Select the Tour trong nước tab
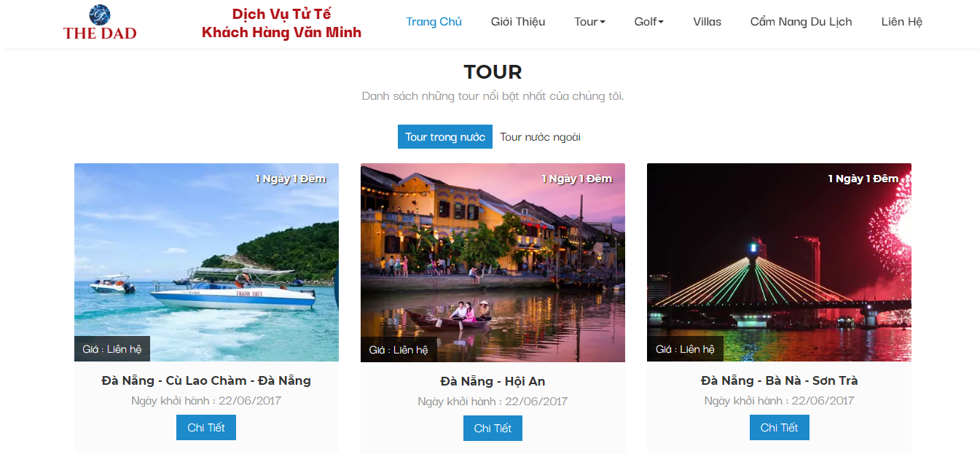This screenshot has width=980, height=473. coord(445,137)
